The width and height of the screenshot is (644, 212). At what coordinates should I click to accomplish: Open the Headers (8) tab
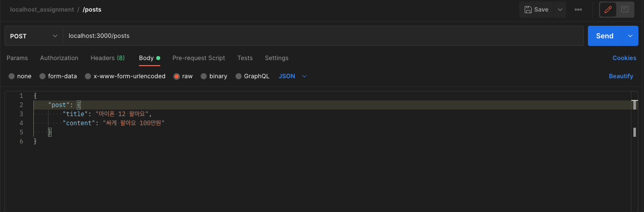click(108, 58)
